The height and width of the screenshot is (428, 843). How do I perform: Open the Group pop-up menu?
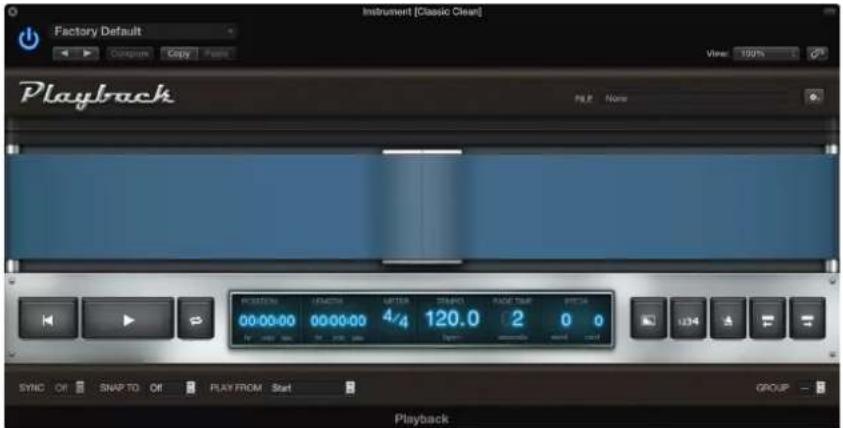click(813, 387)
